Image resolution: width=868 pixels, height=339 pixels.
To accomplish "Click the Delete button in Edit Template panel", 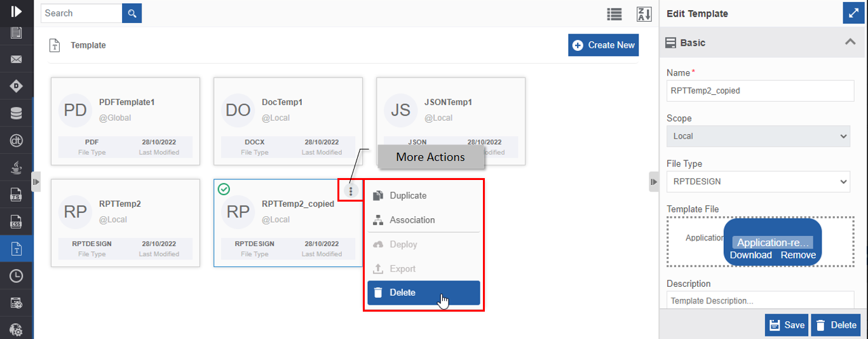I will tap(836, 325).
